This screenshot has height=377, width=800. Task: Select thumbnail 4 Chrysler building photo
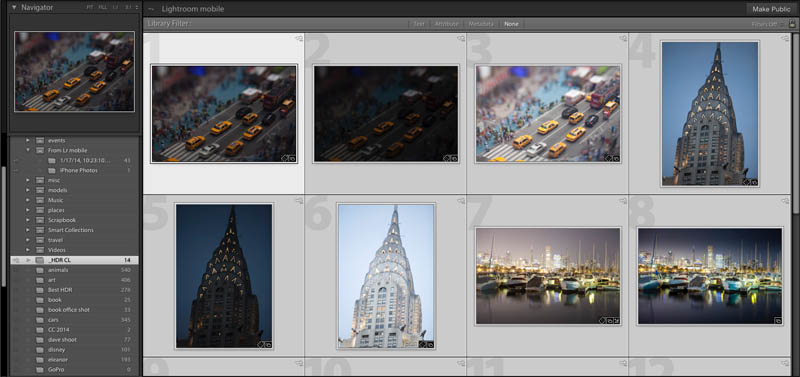710,113
